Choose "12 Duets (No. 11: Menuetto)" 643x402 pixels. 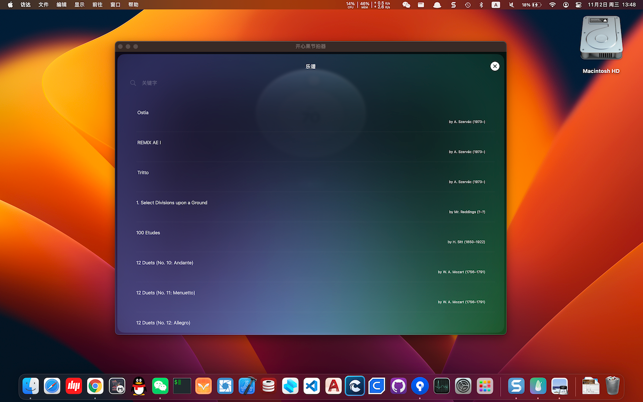[x=165, y=292]
